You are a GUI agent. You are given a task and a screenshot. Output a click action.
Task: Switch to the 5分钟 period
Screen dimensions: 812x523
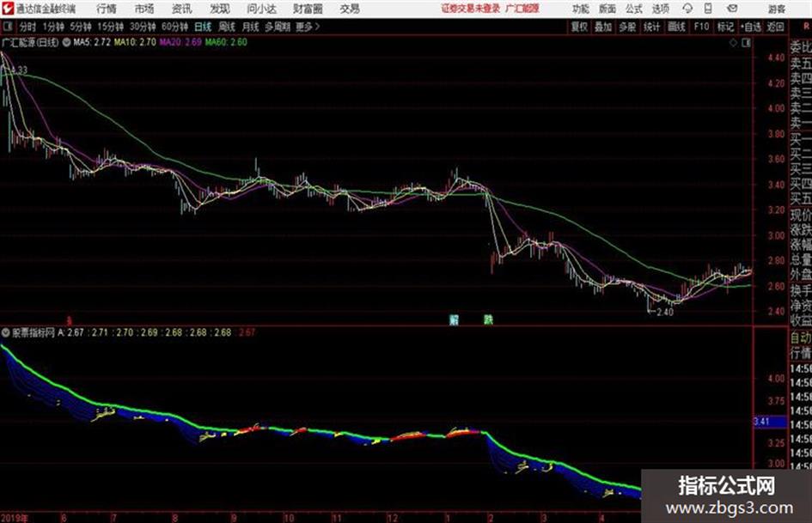click(x=81, y=27)
